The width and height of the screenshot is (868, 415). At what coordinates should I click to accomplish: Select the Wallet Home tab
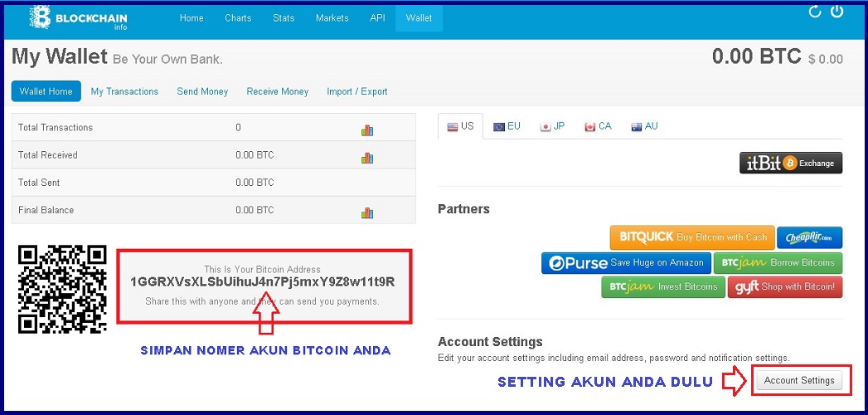(x=46, y=91)
